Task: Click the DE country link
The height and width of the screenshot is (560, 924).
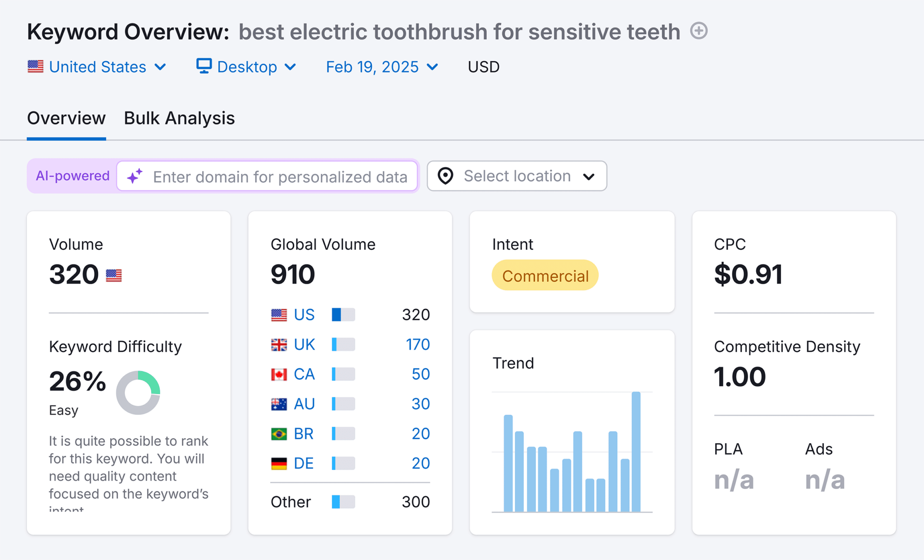Action: click(304, 464)
